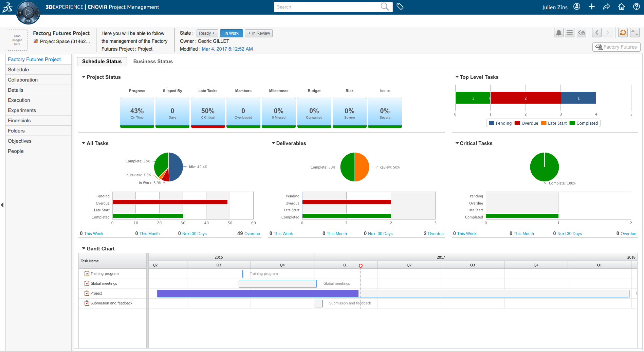Collapse the Gantt Chart section

(x=84, y=249)
